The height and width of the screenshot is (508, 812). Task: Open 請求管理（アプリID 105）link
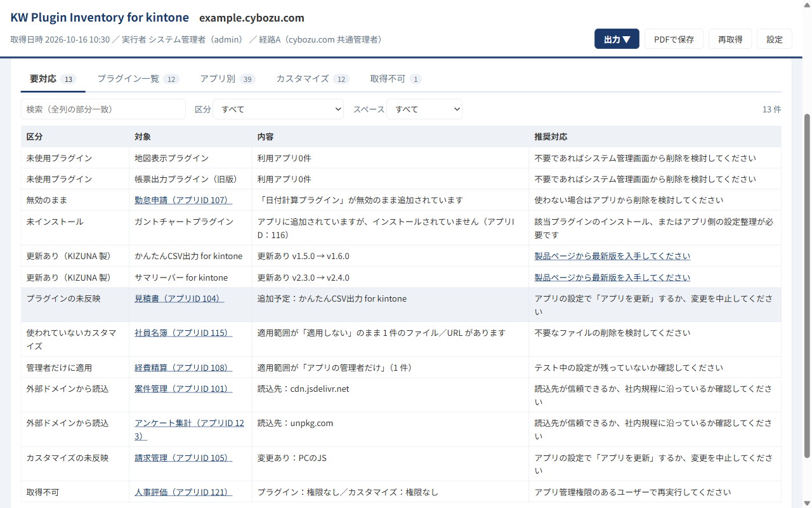[x=183, y=458]
